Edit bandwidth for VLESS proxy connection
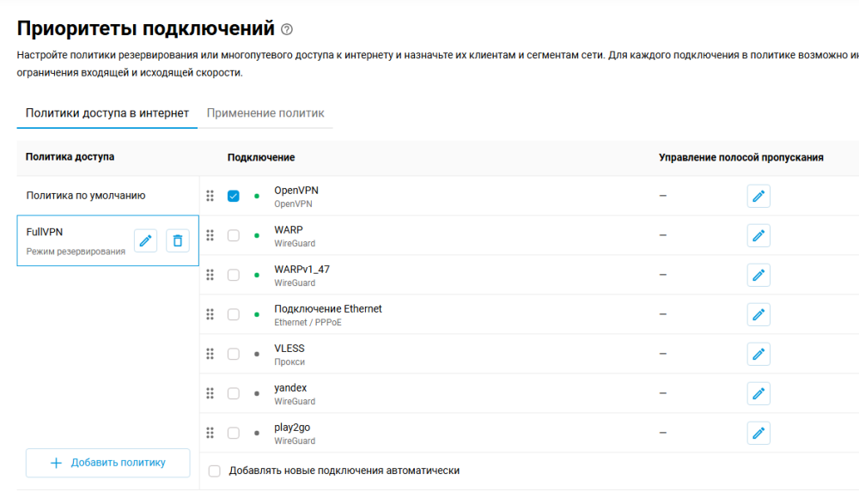859x504 pixels. click(758, 354)
